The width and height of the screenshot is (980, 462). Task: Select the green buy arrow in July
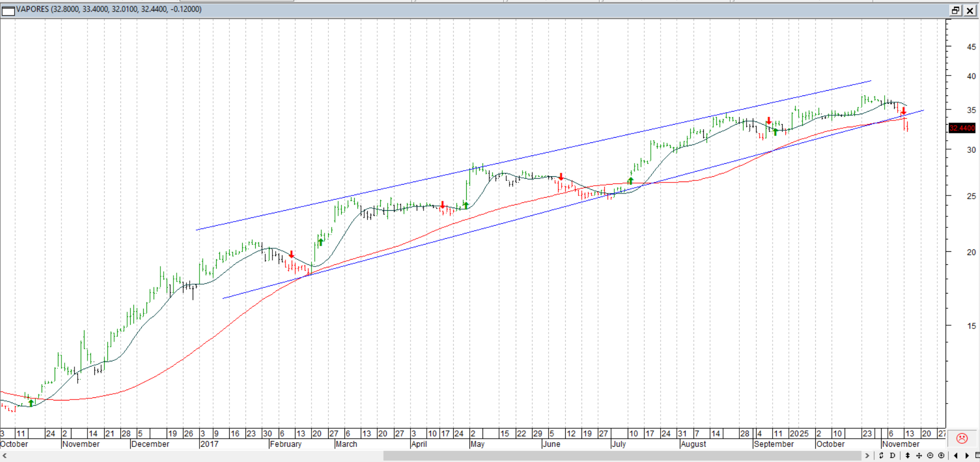click(x=630, y=181)
